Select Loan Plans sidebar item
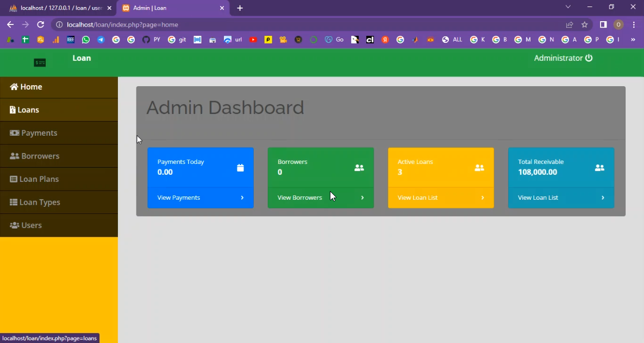 point(39,179)
